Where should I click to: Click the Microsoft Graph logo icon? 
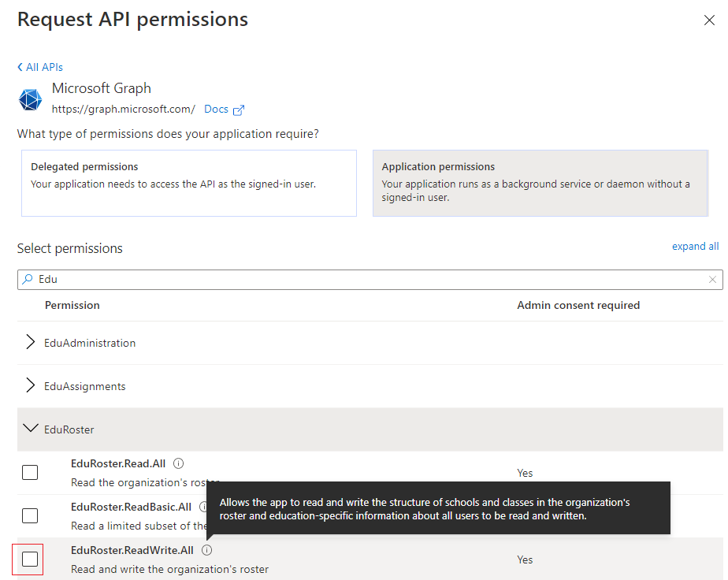point(31,100)
